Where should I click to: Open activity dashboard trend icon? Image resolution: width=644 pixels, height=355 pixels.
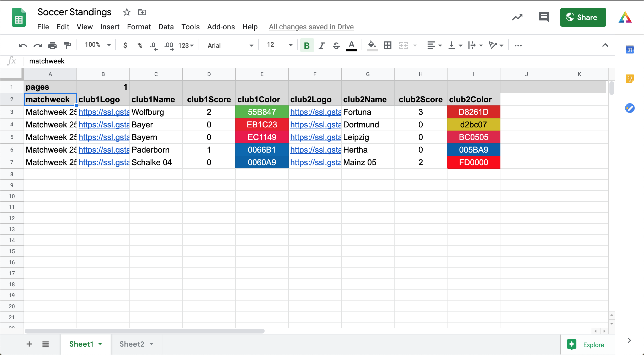(517, 17)
